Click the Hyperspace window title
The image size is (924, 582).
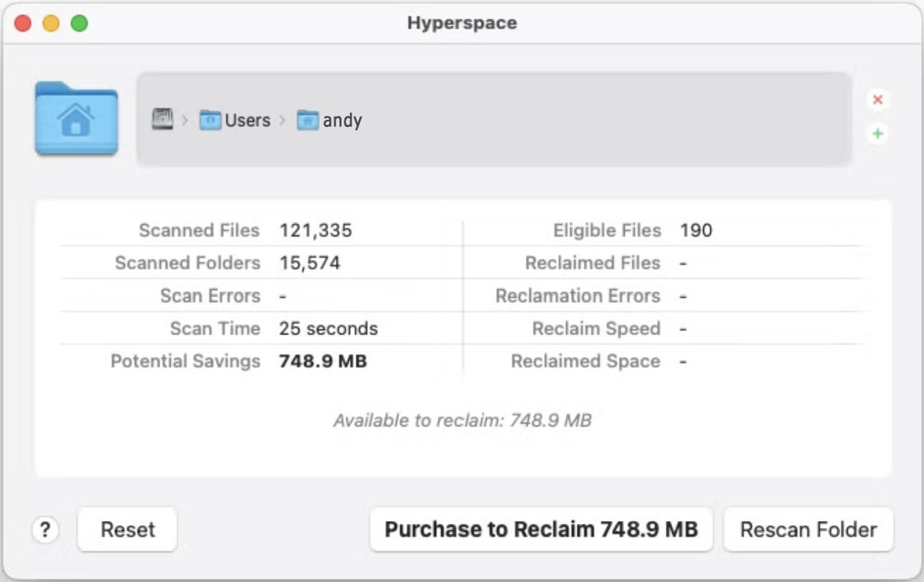(462, 23)
